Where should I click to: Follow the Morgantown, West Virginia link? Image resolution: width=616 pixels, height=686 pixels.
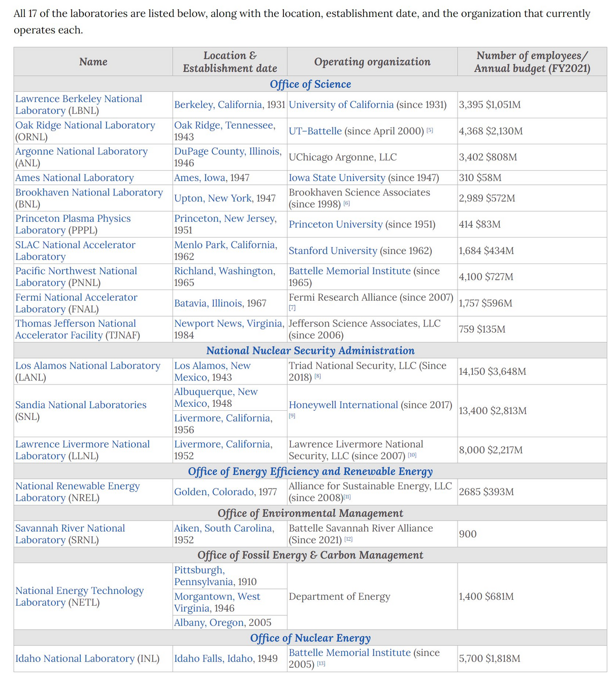click(217, 602)
